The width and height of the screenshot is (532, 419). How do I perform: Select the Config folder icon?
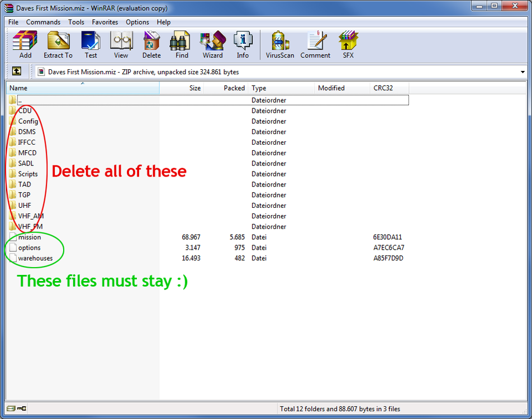point(13,121)
